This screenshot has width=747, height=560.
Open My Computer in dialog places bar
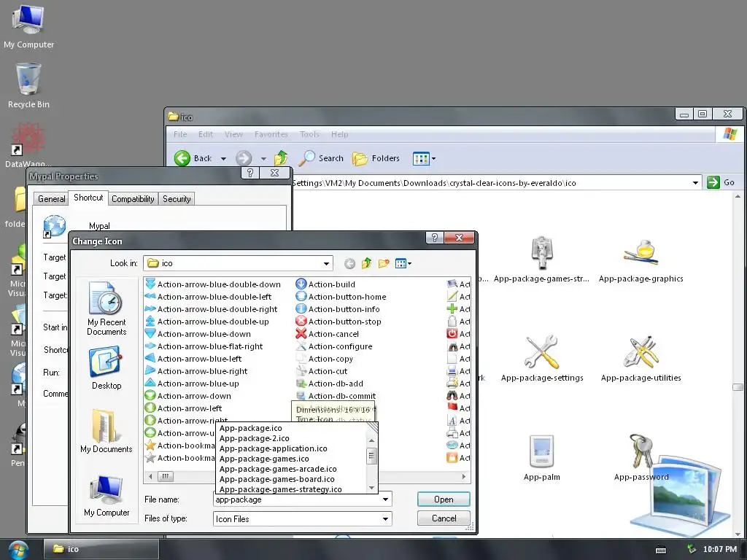[107, 496]
